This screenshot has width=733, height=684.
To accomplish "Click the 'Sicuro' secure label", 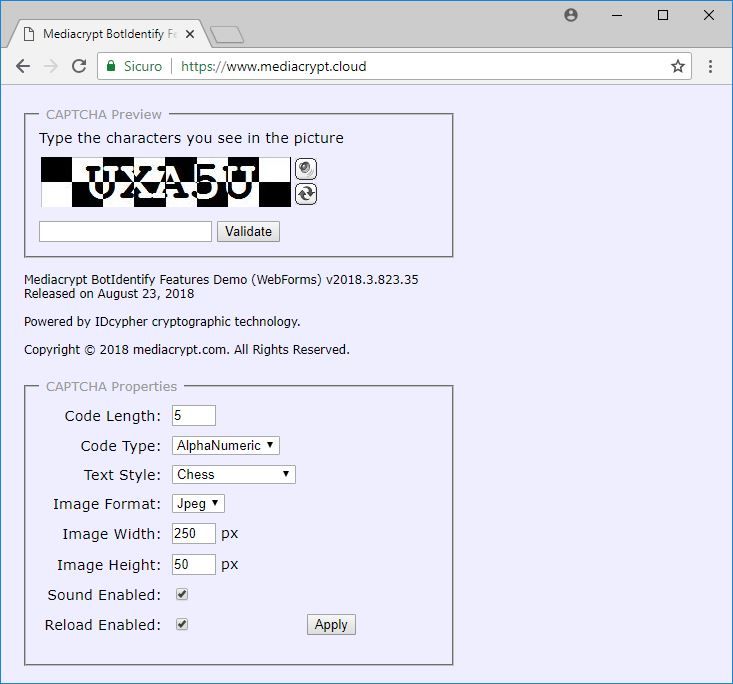I will coord(143,66).
